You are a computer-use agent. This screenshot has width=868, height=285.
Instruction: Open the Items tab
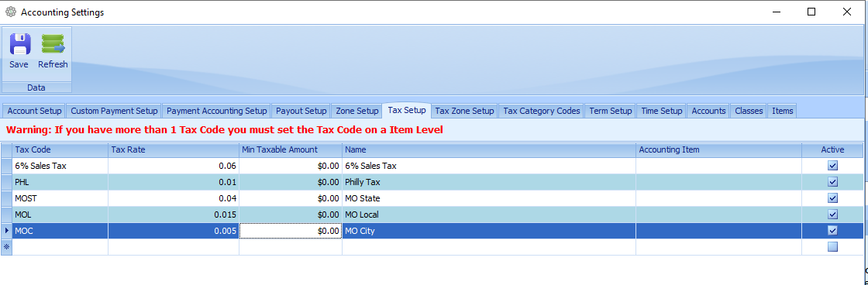point(782,111)
